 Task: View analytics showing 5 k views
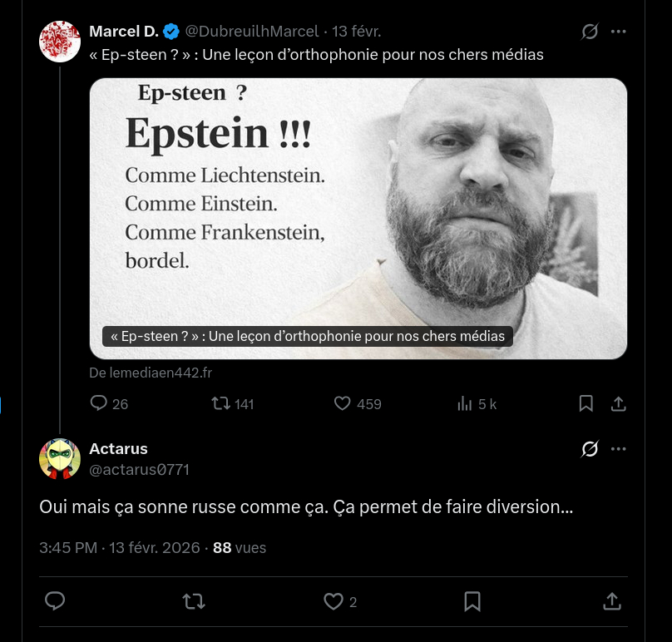(x=465, y=403)
